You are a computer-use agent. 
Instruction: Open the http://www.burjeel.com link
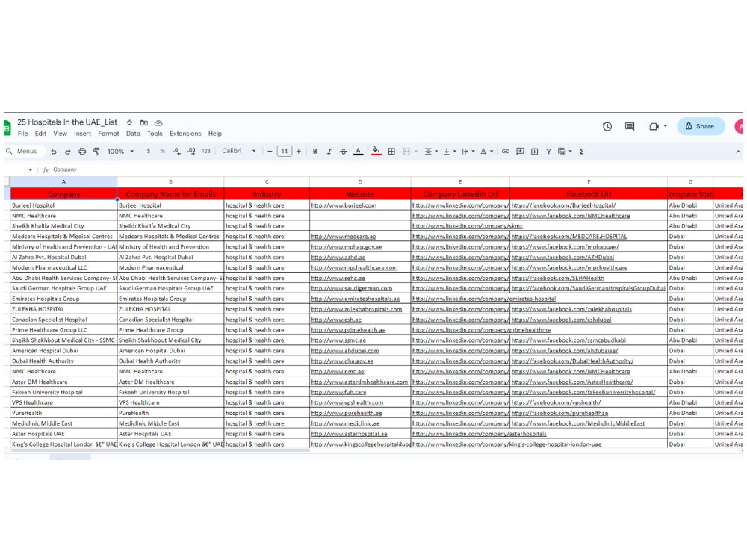point(344,206)
